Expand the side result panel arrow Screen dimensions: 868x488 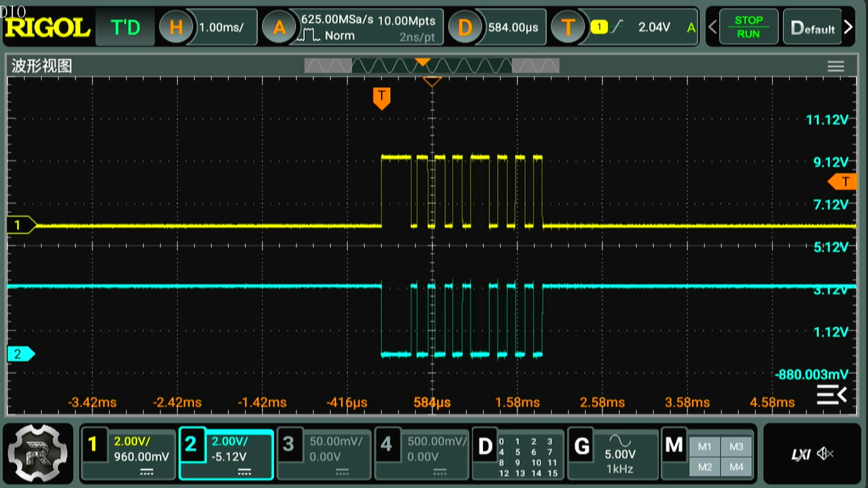[832, 395]
